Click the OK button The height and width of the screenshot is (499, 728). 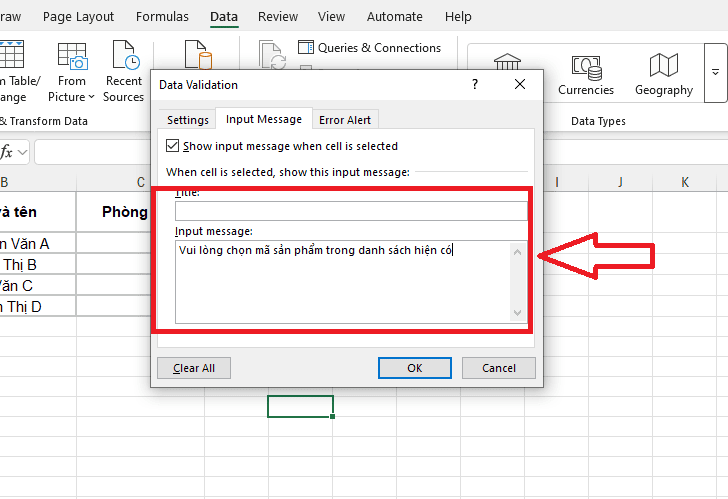[415, 368]
